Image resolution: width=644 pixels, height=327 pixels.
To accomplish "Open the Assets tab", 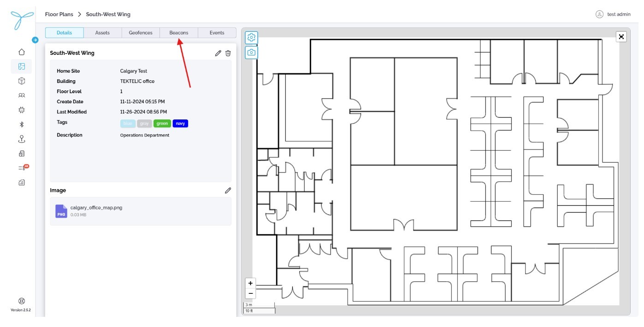I will coord(102,33).
